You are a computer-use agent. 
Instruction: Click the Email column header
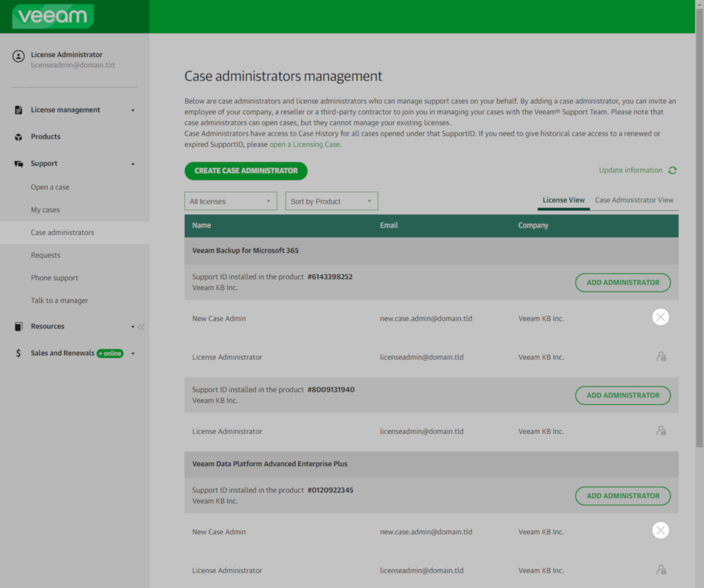coord(389,226)
